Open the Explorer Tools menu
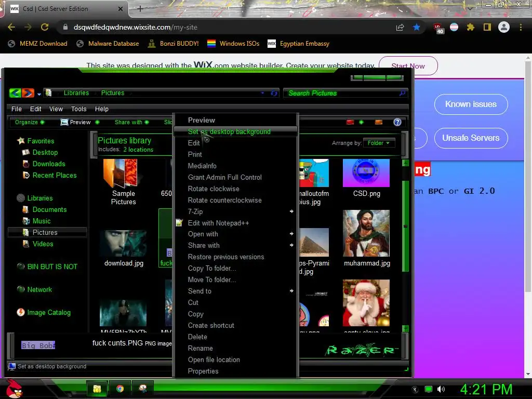This screenshot has height=399, width=532. (x=79, y=109)
